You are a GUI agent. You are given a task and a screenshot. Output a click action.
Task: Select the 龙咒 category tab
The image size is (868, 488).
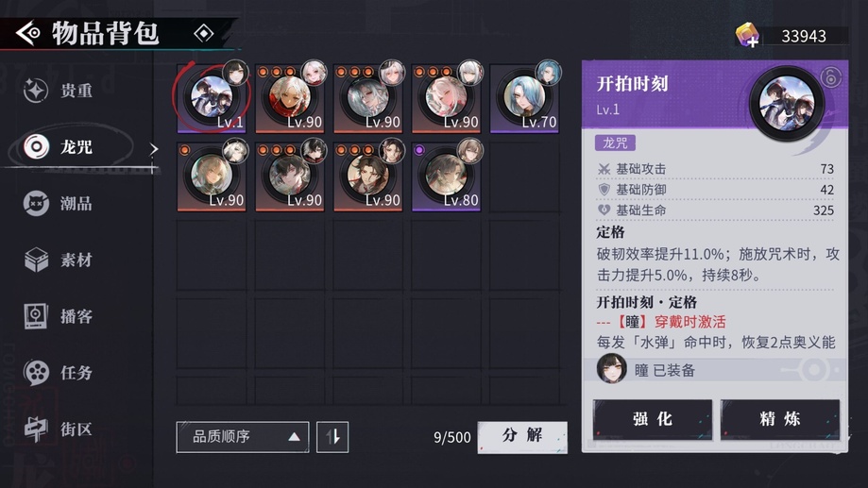(x=59, y=147)
